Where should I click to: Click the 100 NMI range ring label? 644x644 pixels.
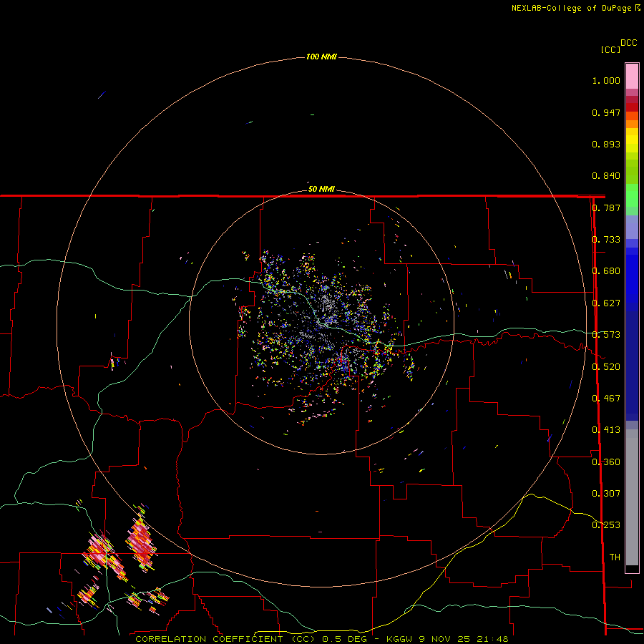[x=321, y=57]
